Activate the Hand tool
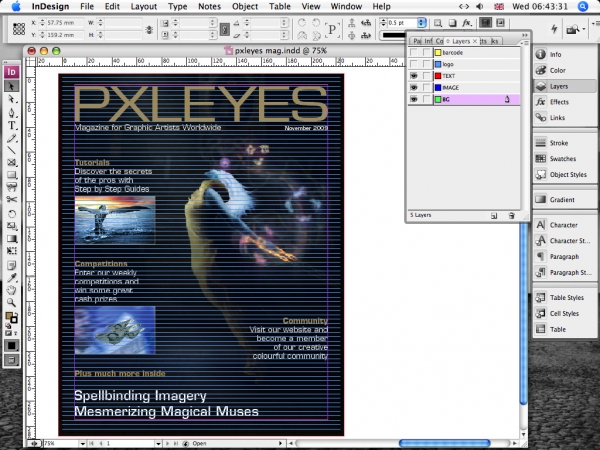 click(x=11, y=290)
